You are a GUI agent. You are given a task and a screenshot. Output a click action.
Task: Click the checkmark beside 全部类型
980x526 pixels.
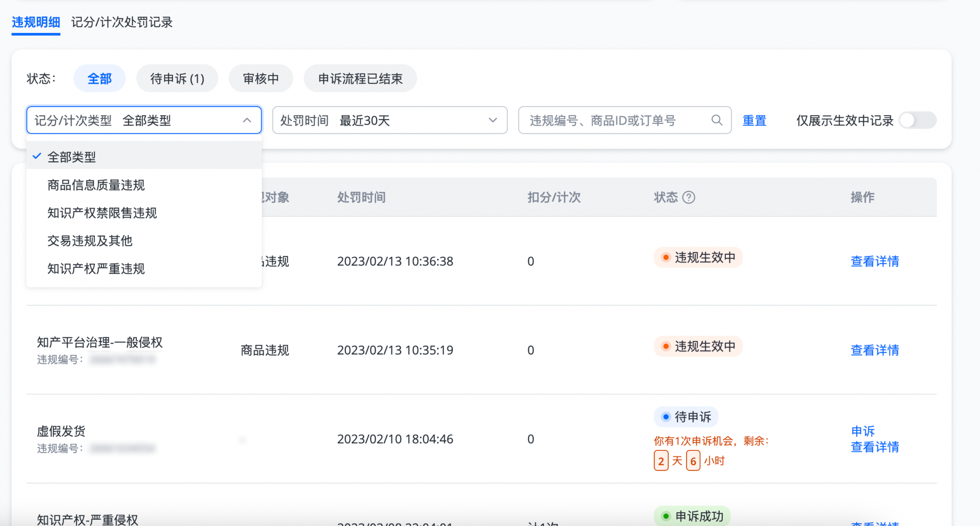37,156
